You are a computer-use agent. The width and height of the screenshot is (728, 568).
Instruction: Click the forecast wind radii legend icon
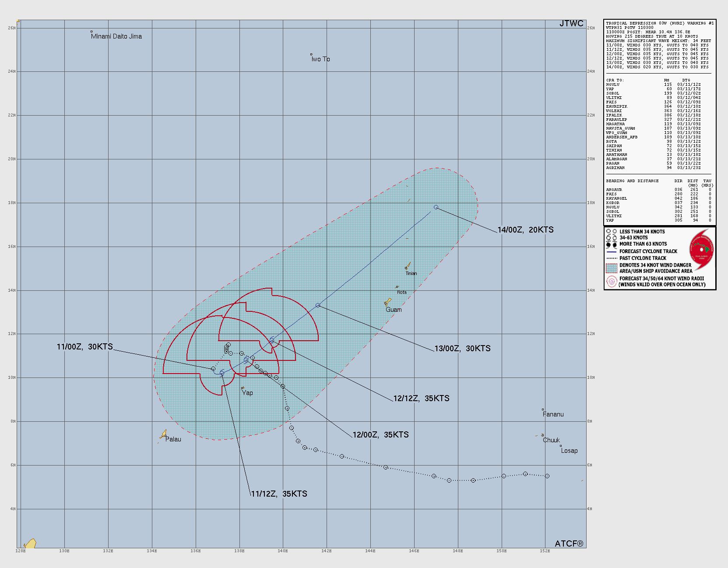click(x=612, y=282)
